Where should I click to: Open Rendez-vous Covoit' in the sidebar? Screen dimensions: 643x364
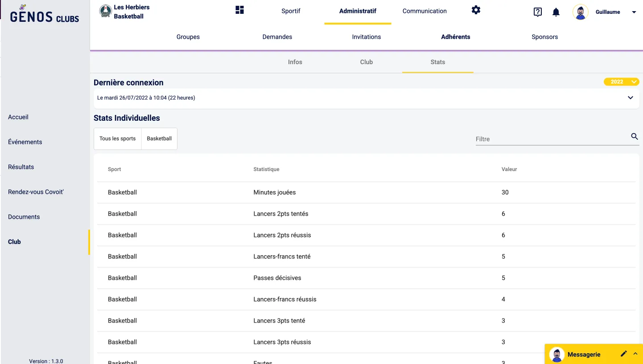[x=36, y=192]
